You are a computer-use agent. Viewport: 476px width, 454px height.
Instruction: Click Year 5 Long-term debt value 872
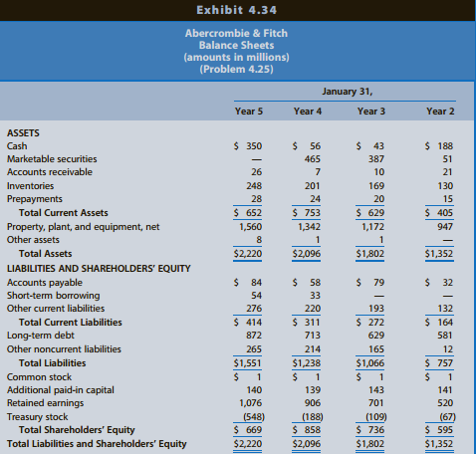point(254,336)
